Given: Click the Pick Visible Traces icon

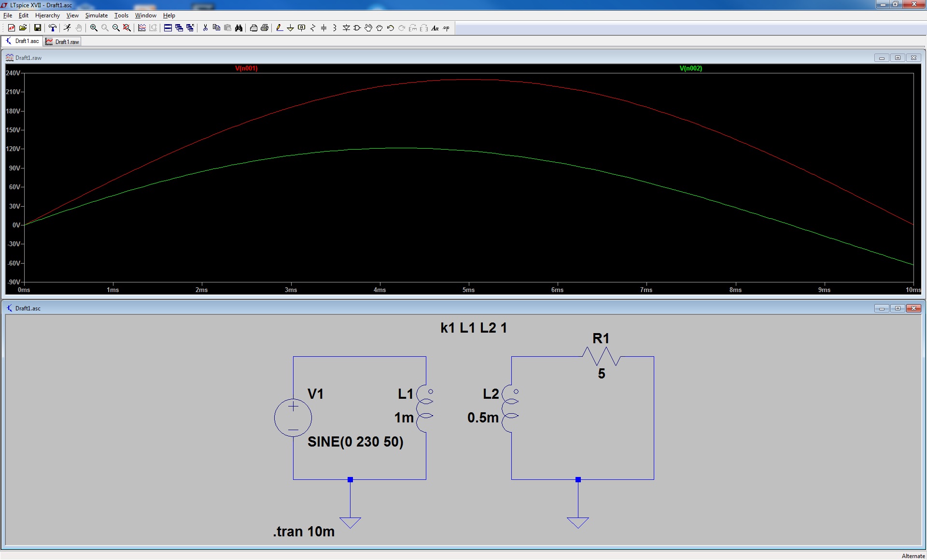Looking at the screenshot, I should tap(142, 28).
